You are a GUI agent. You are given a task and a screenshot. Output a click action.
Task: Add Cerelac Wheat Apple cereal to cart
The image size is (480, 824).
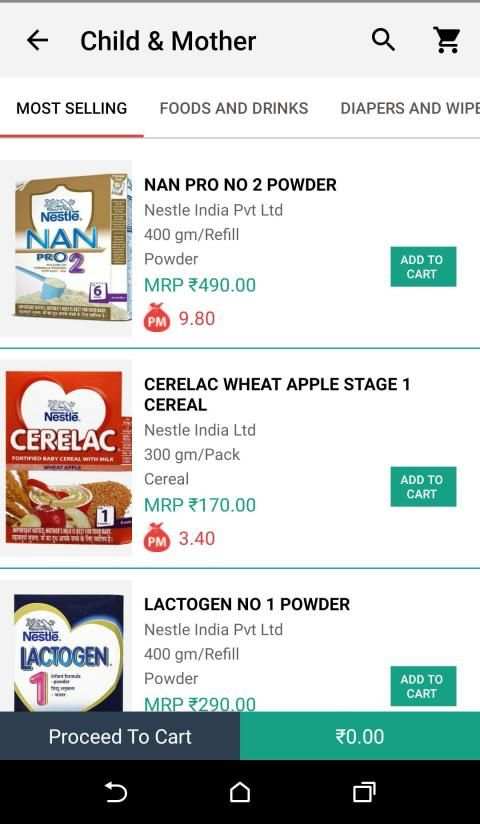click(x=423, y=487)
